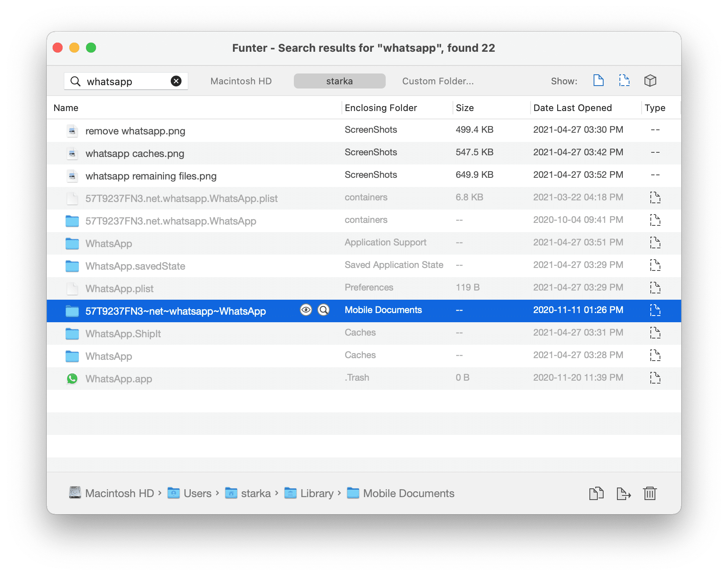Image resolution: width=728 pixels, height=576 pixels.
Task: Select 57T9237FN3.net.whatsapp.WhatsApp.plist file
Action: pyautogui.click(x=364, y=198)
